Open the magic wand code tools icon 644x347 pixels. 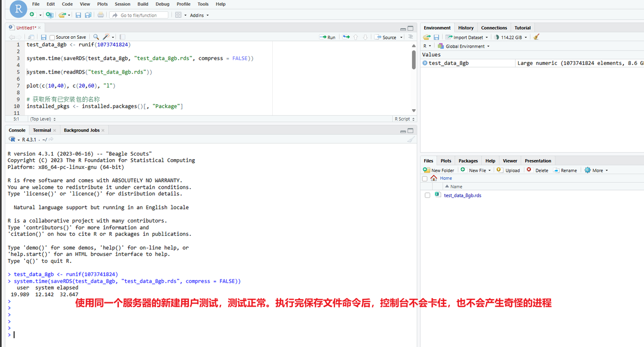tap(106, 37)
